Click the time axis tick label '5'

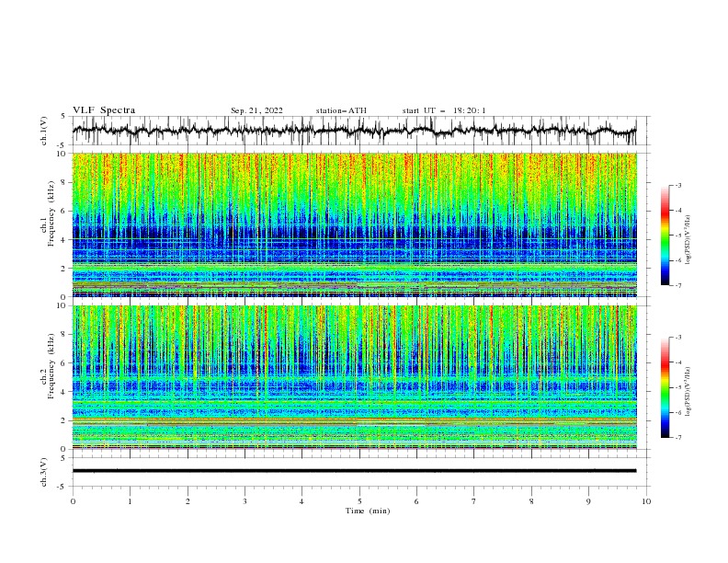359,501
